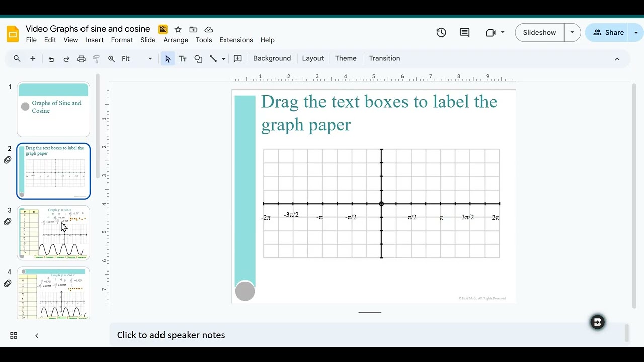Click the Layout button
644x362 pixels.
click(312, 59)
